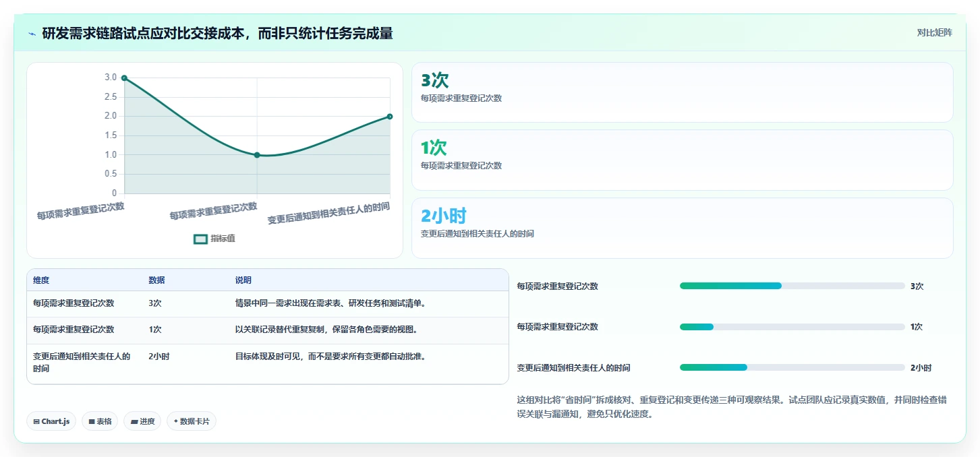Screen dimensions: 980x457
Task: Click the 2小时 value beside the progress bar
Action: pos(921,368)
